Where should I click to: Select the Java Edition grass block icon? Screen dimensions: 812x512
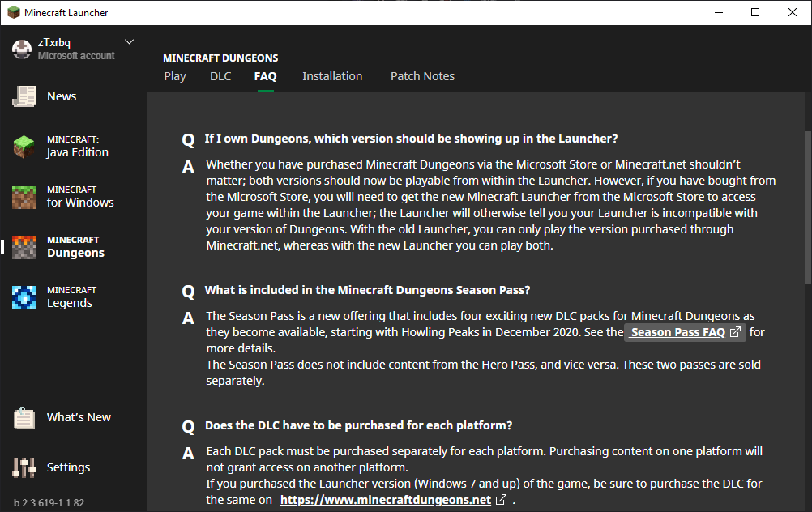pyautogui.click(x=24, y=147)
